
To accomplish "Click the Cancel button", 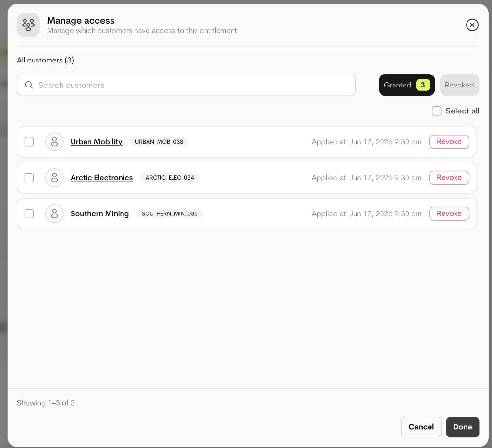I will 421,427.
